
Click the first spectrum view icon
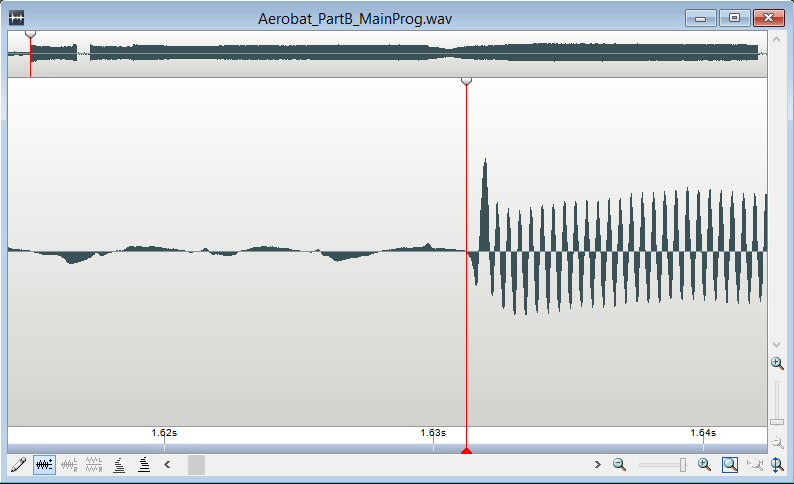[119, 464]
